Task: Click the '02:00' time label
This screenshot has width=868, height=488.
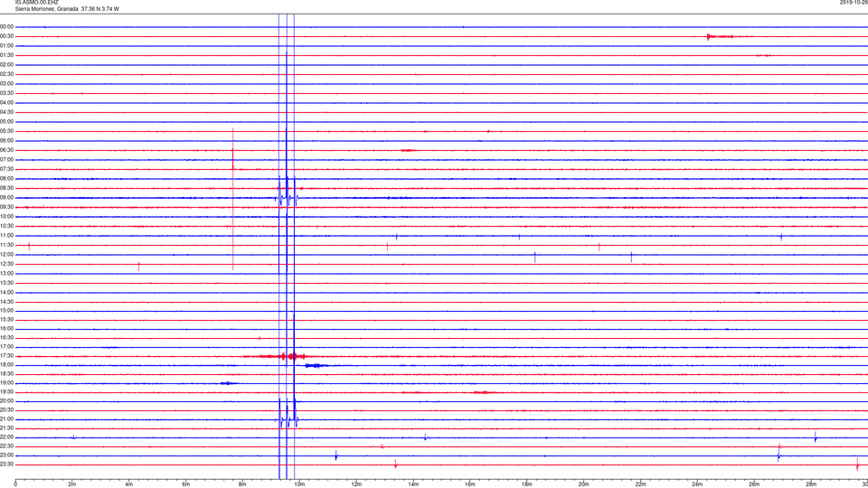Action: point(7,65)
